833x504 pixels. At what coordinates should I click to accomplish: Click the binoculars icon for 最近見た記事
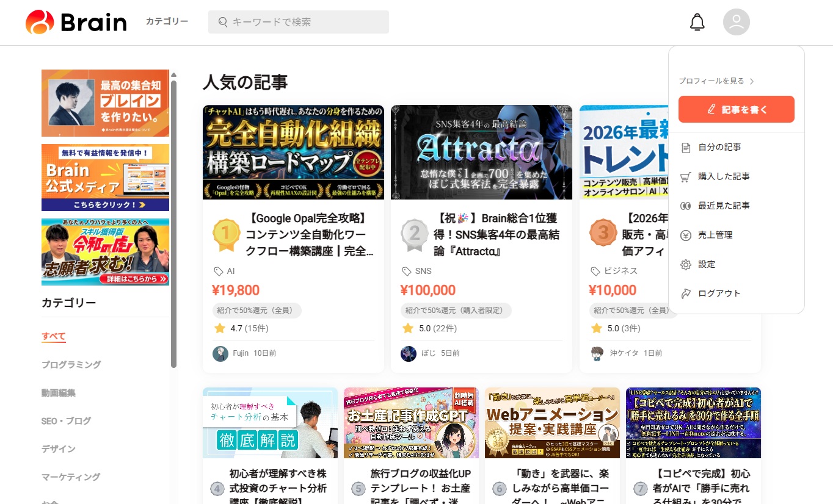[686, 206]
